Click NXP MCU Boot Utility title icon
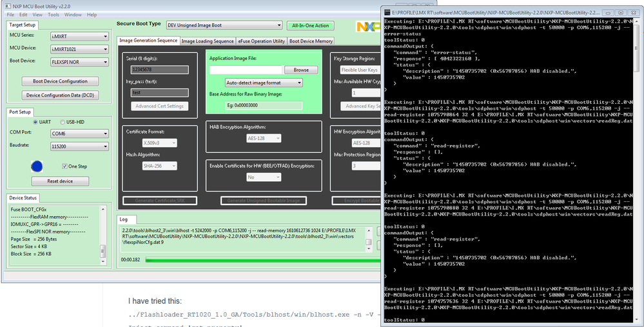644x327 pixels. pyautogui.click(x=7, y=6)
